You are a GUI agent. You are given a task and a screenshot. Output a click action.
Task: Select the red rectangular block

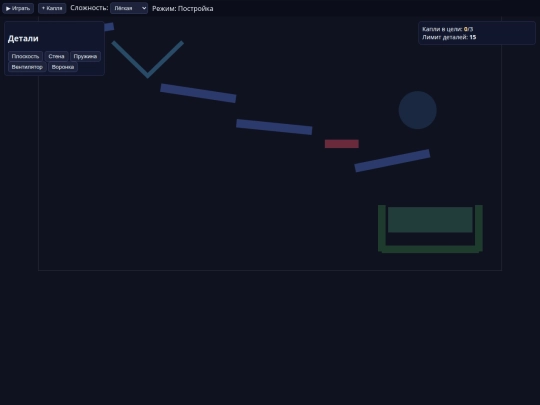(x=342, y=144)
